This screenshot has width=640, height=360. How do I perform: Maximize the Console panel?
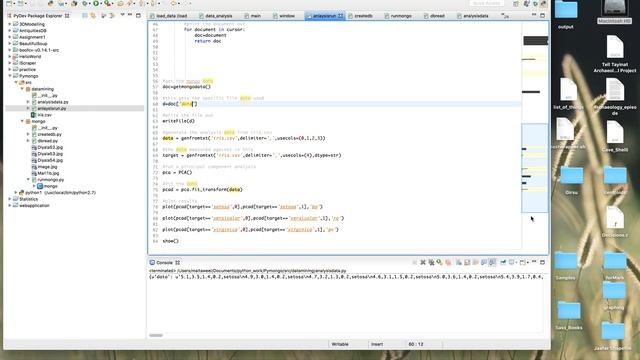click(x=542, y=262)
